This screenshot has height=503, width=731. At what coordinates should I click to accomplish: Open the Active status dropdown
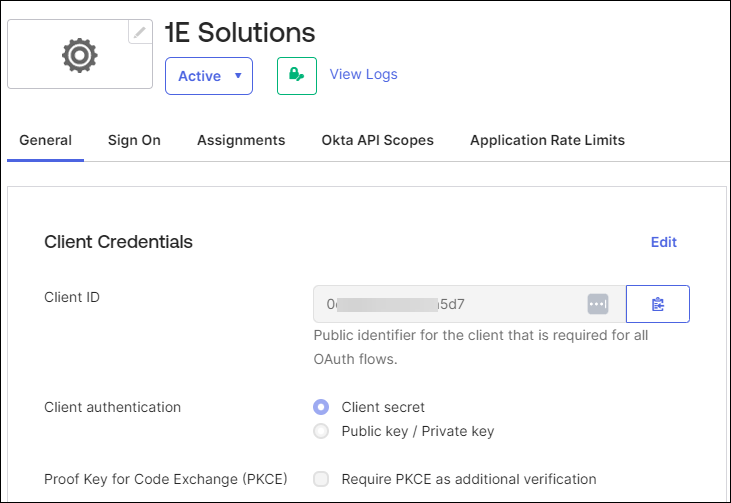pyautogui.click(x=209, y=76)
